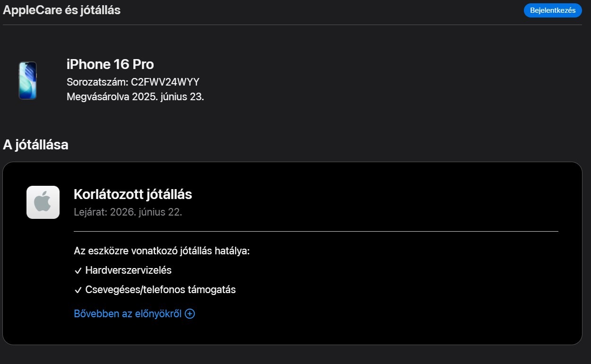Click the Megvásárolva purchase date line
The width and height of the screenshot is (591, 364).
click(135, 97)
